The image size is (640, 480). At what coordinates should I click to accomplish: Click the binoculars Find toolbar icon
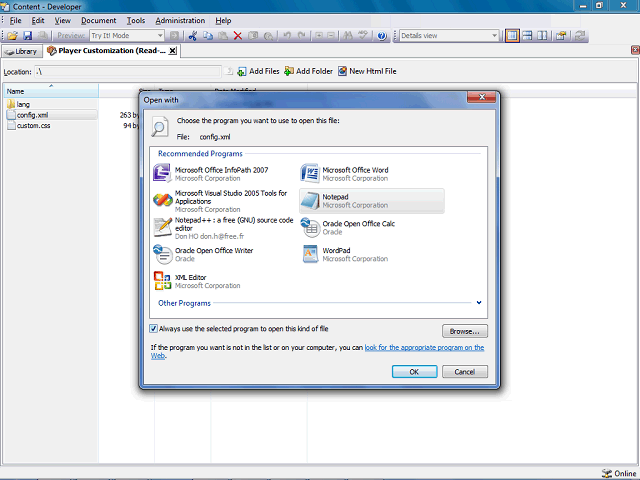[348, 36]
